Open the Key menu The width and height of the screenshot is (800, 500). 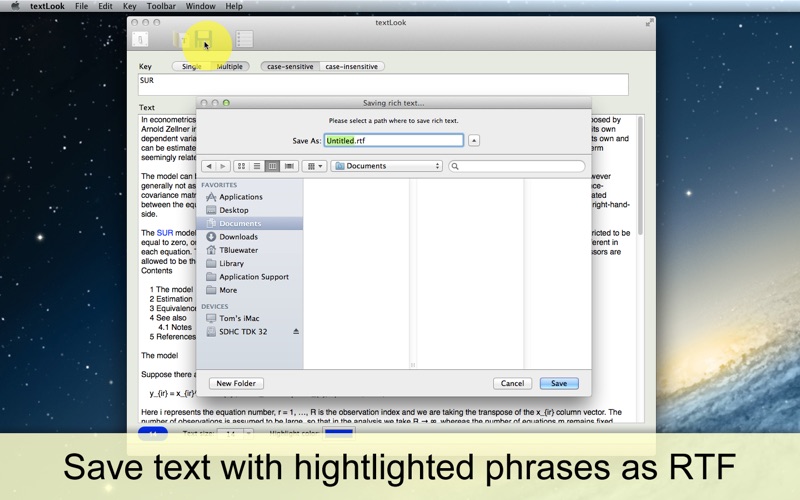tap(130, 6)
